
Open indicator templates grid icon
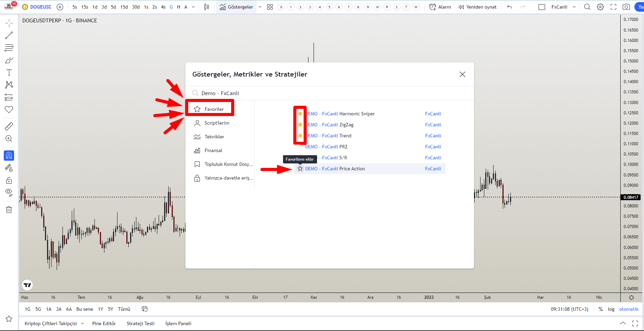tap(270, 7)
